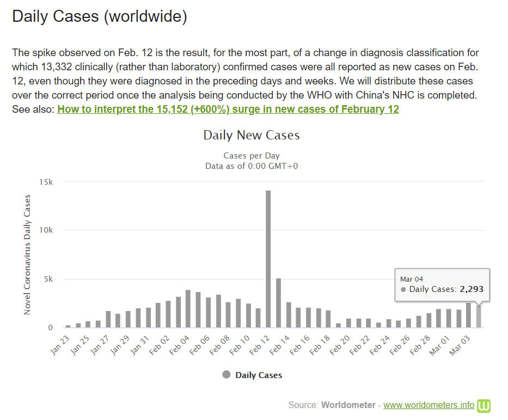The width and height of the screenshot is (508, 420).
Task: Visit the www.worldometers.info source link
Action: [429, 405]
